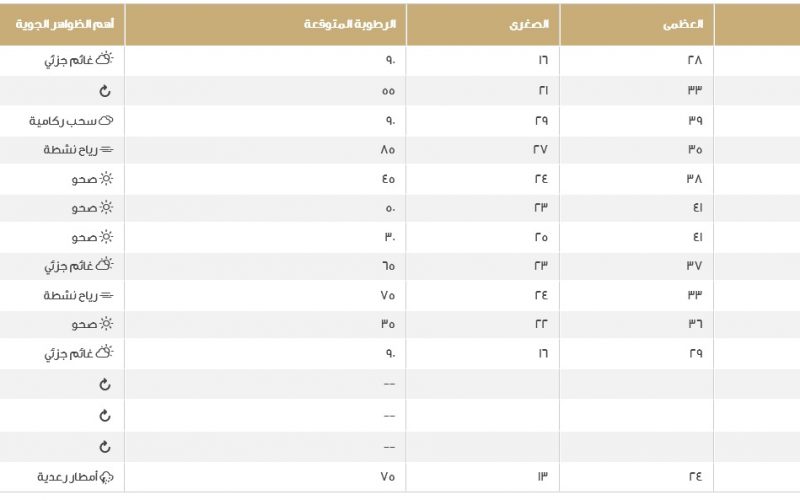Click active winds icon in row with humidity ٨٥

click(106, 149)
